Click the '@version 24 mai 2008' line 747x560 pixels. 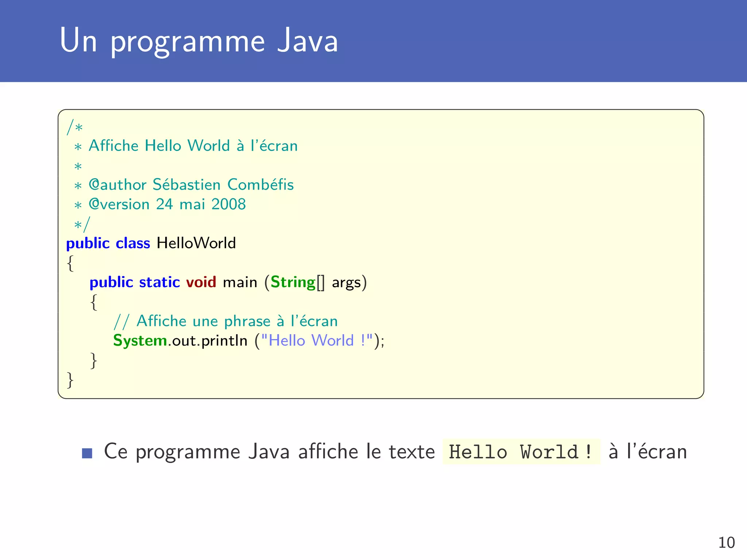click(x=167, y=204)
